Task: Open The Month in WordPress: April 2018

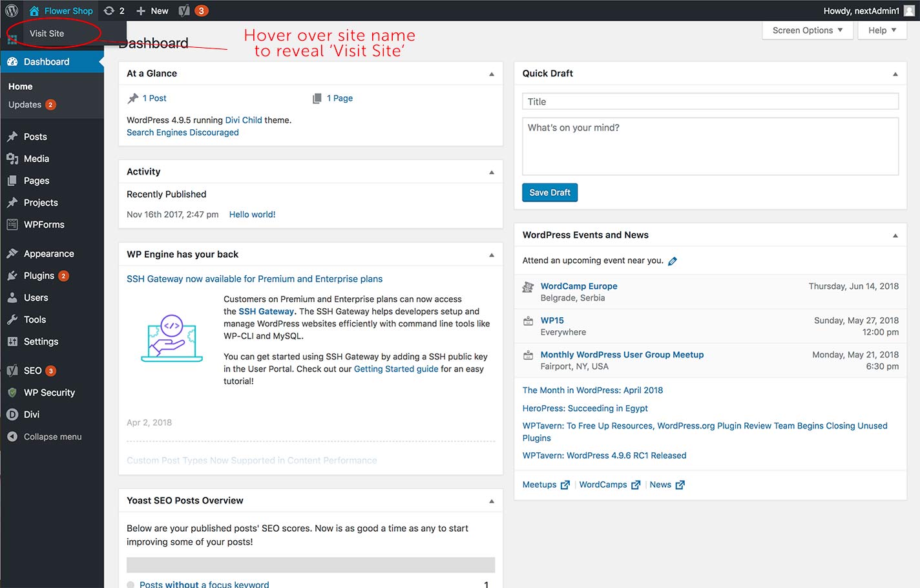Action: [x=592, y=390]
